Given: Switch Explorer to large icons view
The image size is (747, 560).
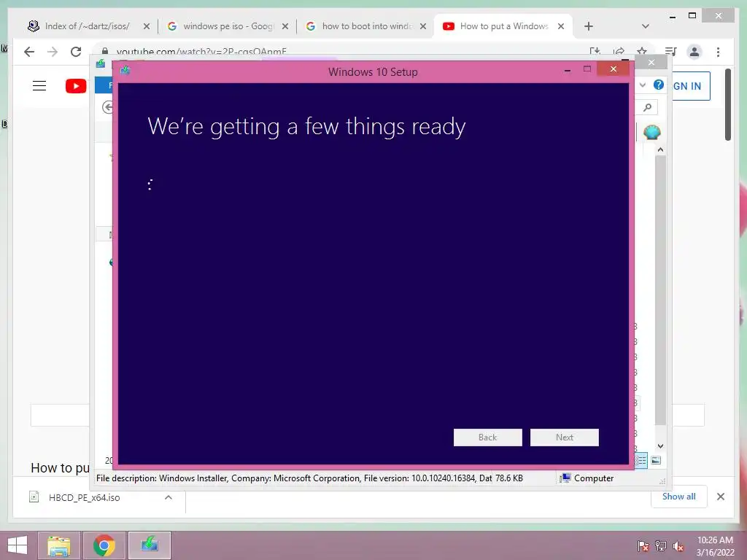Looking at the screenshot, I should pos(656,460).
